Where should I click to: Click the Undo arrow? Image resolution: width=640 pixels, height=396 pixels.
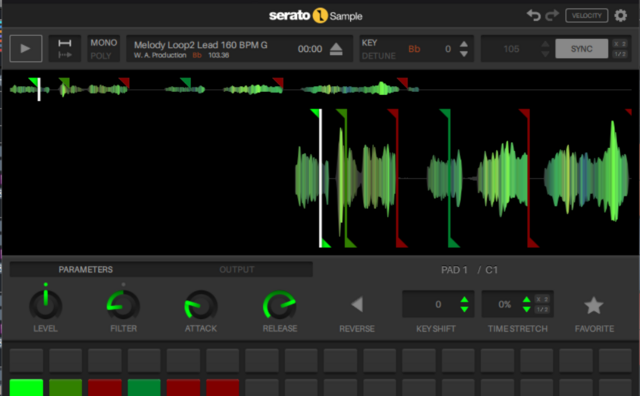(533, 16)
